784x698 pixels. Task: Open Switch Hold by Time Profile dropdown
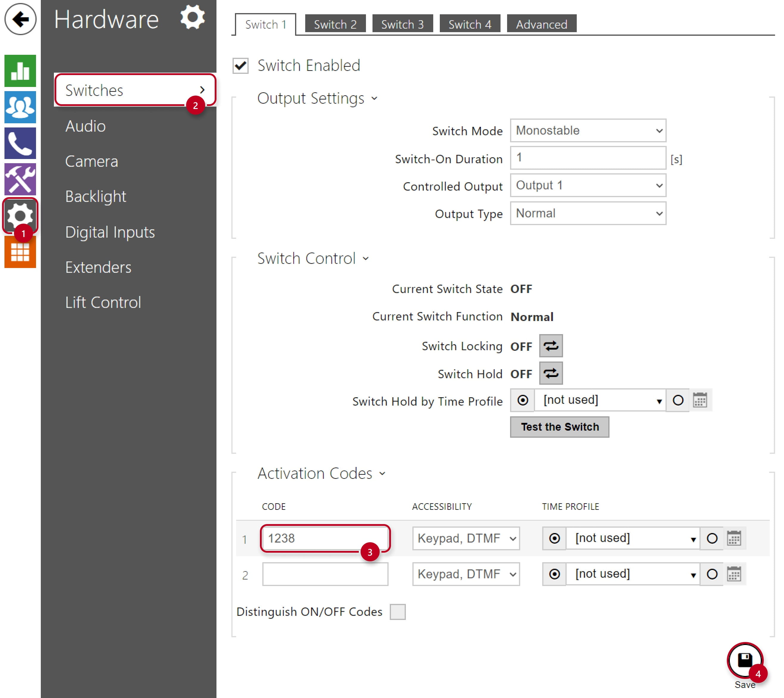click(600, 400)
